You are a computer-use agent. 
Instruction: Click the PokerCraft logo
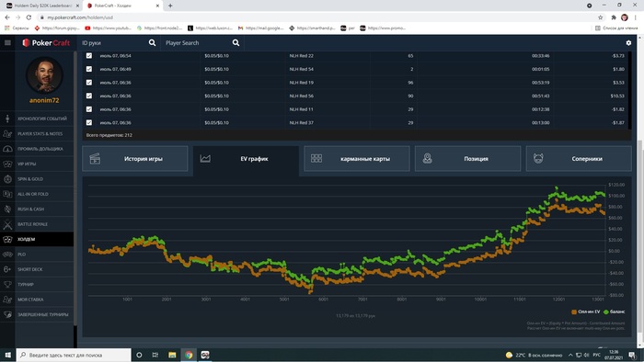point(46,42)
